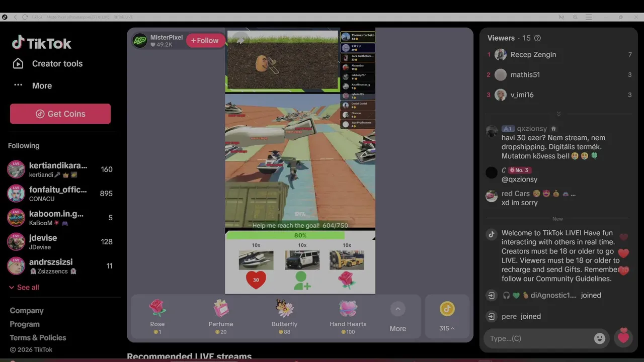
Task: Click the Get Coins button
Action: click(x=60, y=114)
